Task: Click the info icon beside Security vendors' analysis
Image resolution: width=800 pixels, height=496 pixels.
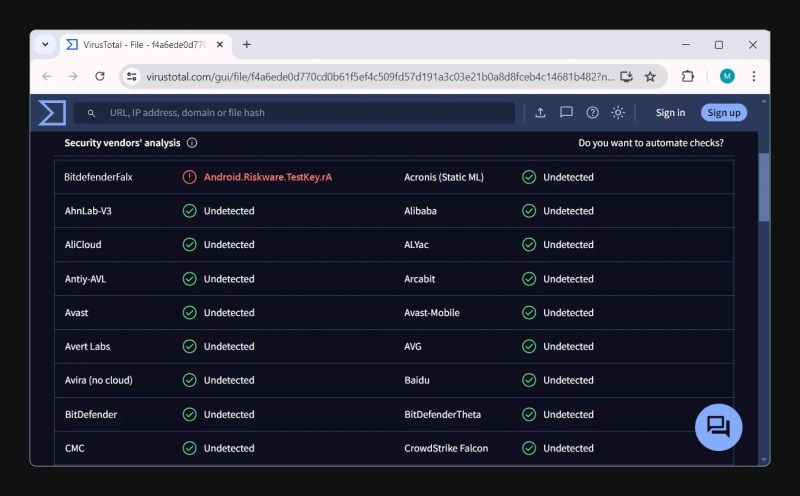Action: [192, 143]
